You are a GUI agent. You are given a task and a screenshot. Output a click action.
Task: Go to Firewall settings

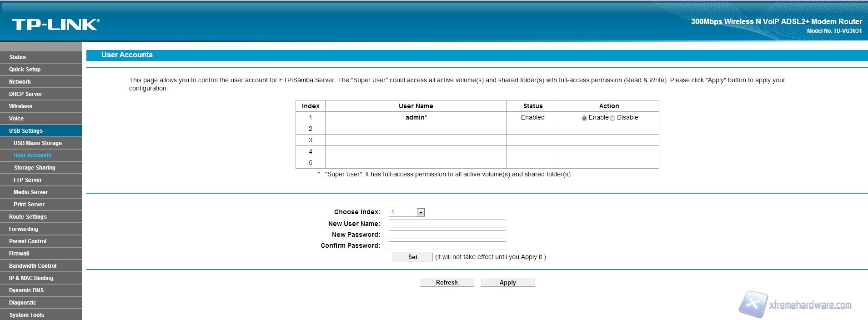point(19,254)
